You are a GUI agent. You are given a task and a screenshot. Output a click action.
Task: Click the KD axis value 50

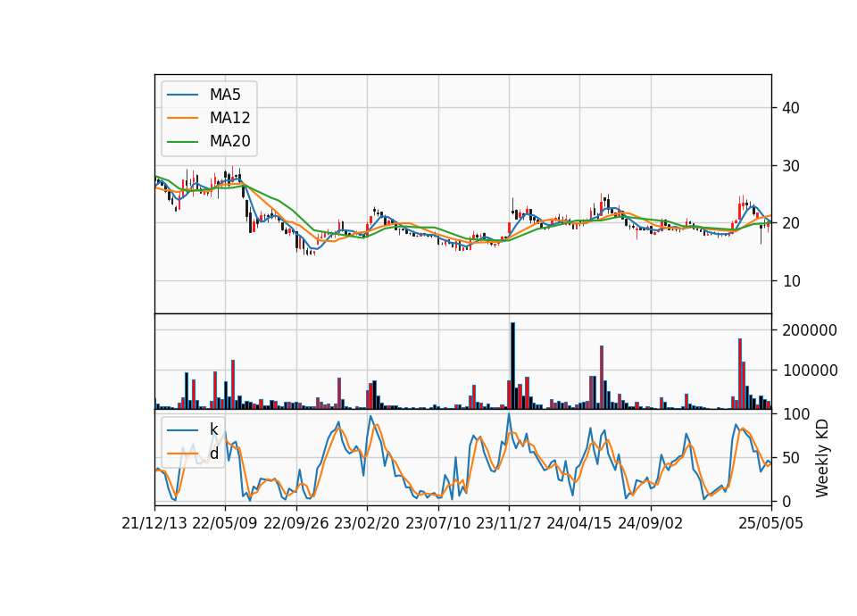[x=791, y=457]
